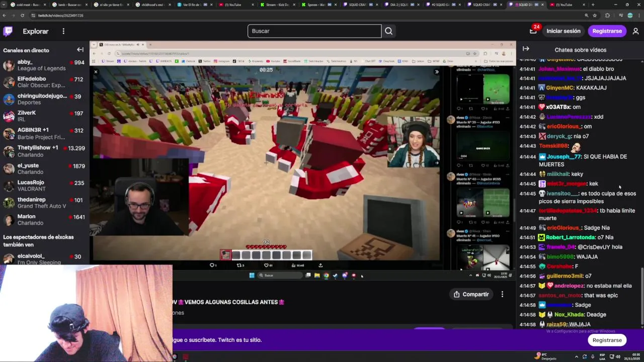644x362 pixels.
Task: Click the Compartir share button
Action: [471, 294]
